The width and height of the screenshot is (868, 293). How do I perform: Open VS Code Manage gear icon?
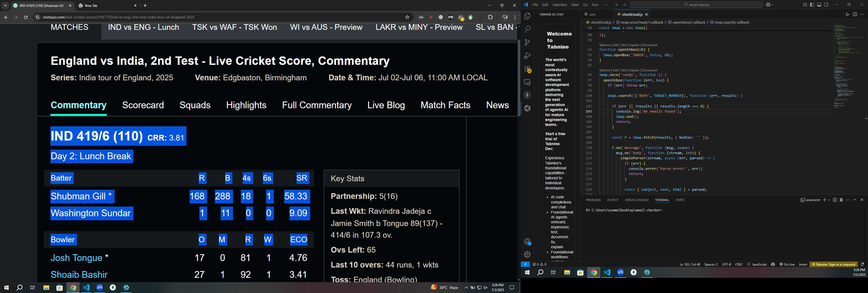click(x=527, y=254)
